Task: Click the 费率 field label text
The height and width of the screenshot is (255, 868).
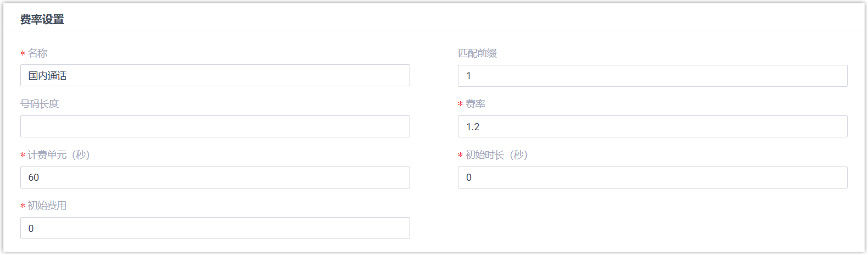Action: click(476, 104)
